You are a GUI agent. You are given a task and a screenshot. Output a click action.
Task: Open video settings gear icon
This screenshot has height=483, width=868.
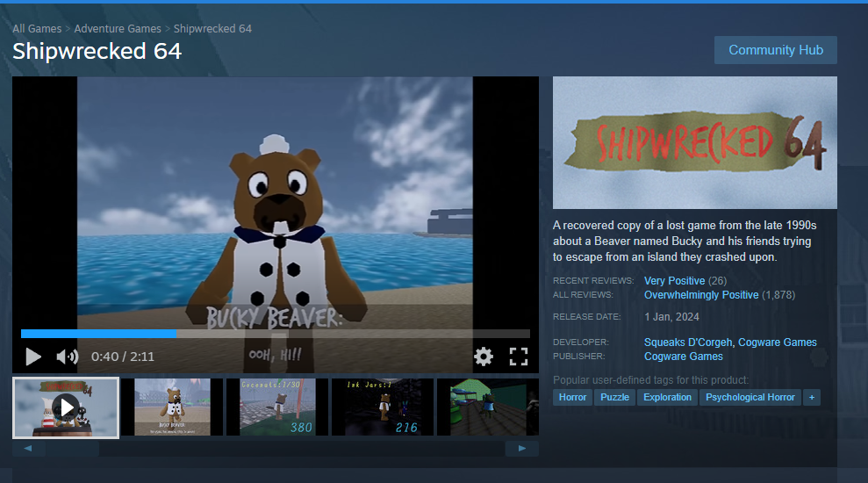pos(484,357)
